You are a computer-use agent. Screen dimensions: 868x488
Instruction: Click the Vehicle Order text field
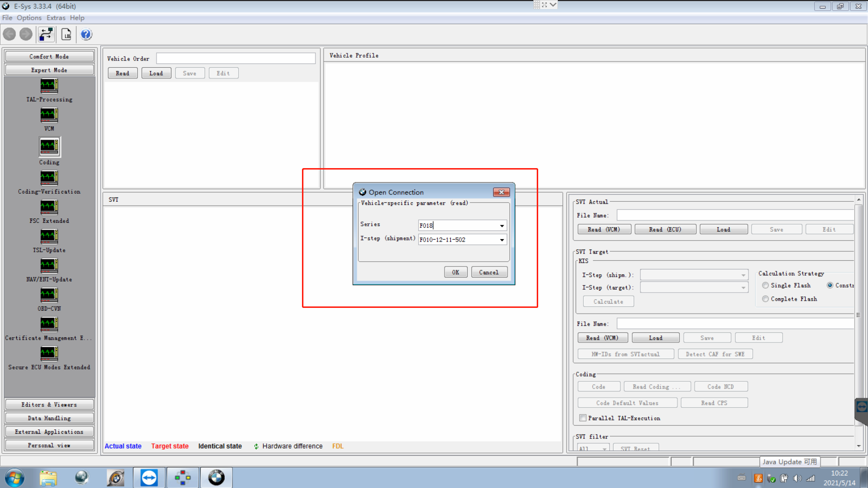pos(236,58)
